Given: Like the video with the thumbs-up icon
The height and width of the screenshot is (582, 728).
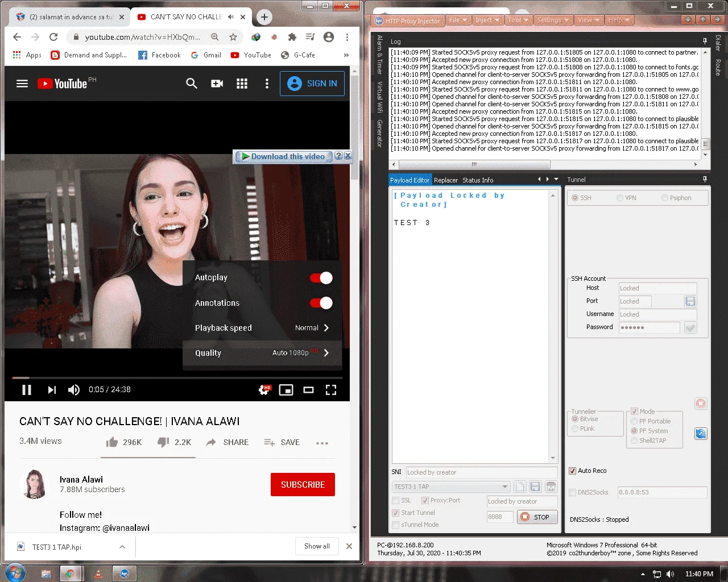Looking at the screenshot, I should (x=112, y=442).
